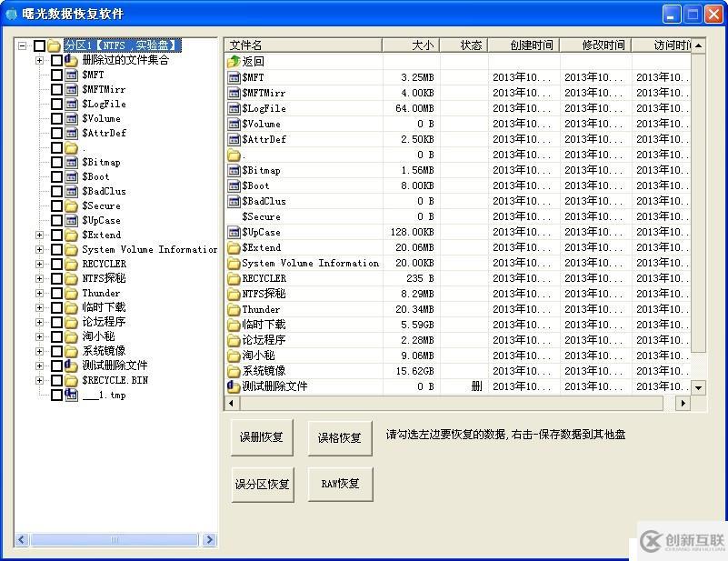Check the 系统镜像 folder checkbox
The image size is (728, 561).
click(56, 351)
